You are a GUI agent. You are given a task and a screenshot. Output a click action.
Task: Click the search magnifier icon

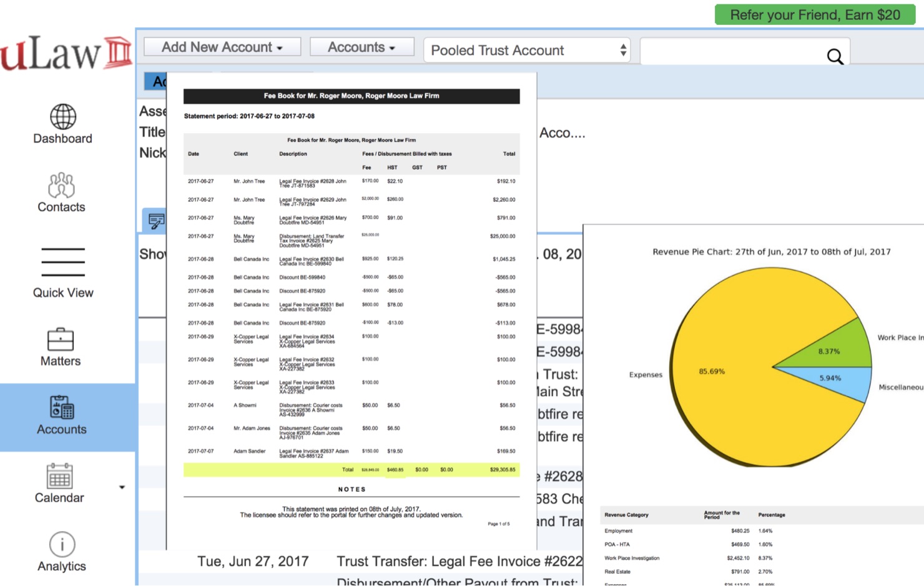pos(835,57)
